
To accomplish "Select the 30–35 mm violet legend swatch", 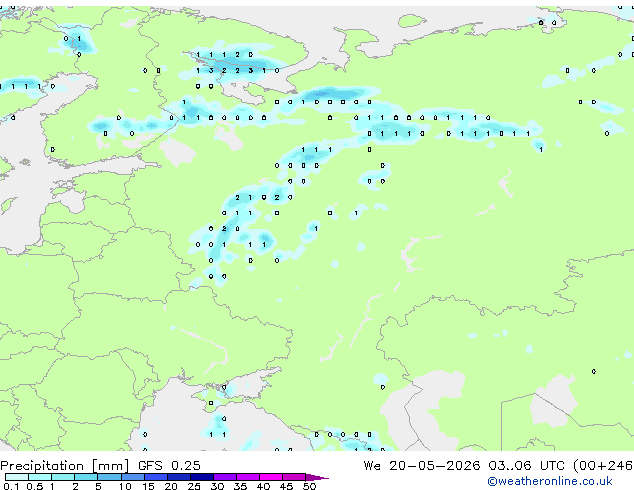I will click(x=225, y=477).
